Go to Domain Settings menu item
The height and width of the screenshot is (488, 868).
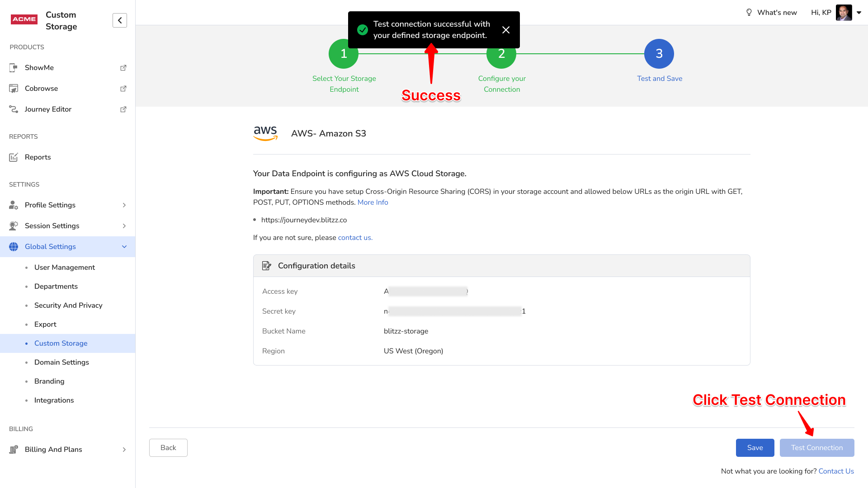(x=61, y=362)
